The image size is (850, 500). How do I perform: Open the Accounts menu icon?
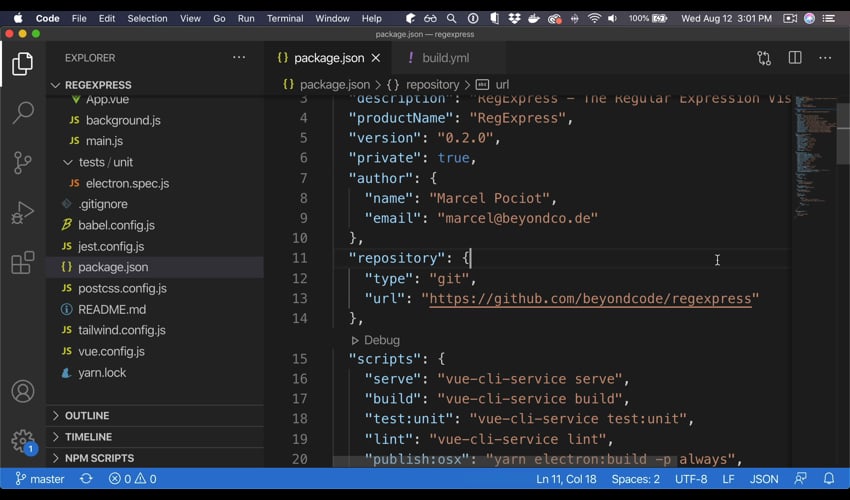click(23, 392)
